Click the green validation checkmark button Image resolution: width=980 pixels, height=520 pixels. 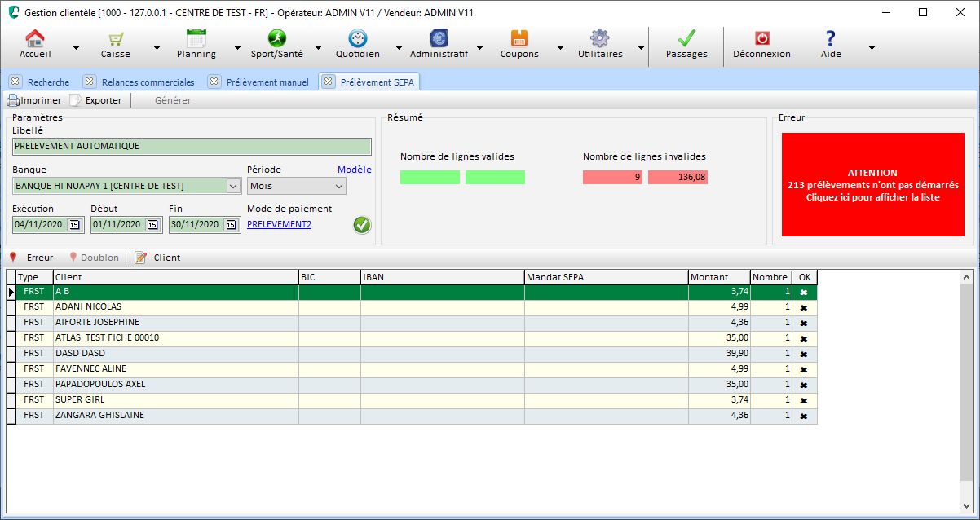click(x=362, y=225)
